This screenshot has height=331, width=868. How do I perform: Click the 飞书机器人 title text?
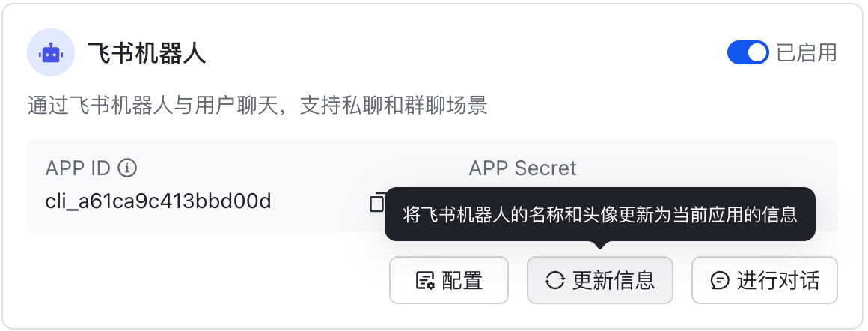[x=147, y=54]
